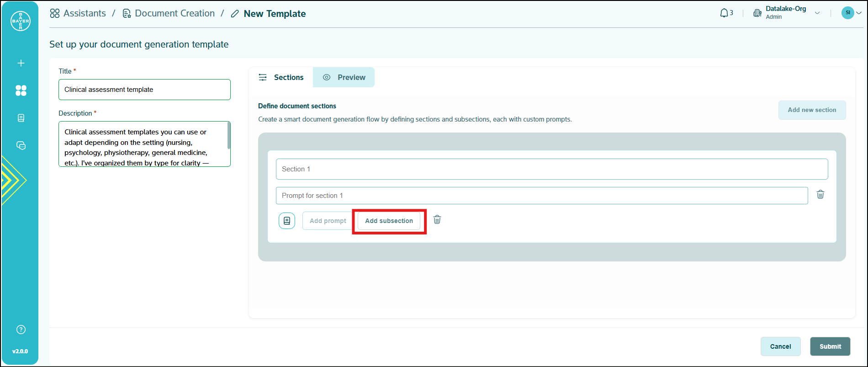This screenshot has width=868, height=367.
Task: Click the document icon beside Add prompt
Action: [287, 221]
